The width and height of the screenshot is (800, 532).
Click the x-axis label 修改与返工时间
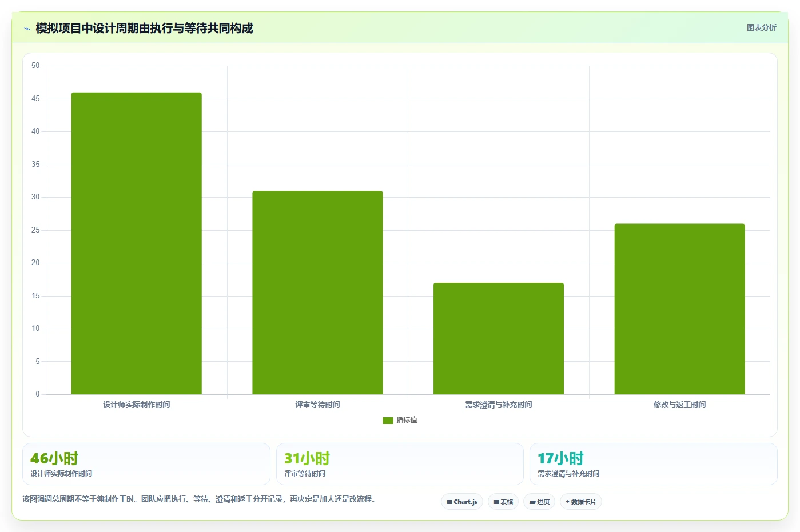(679, 405)
